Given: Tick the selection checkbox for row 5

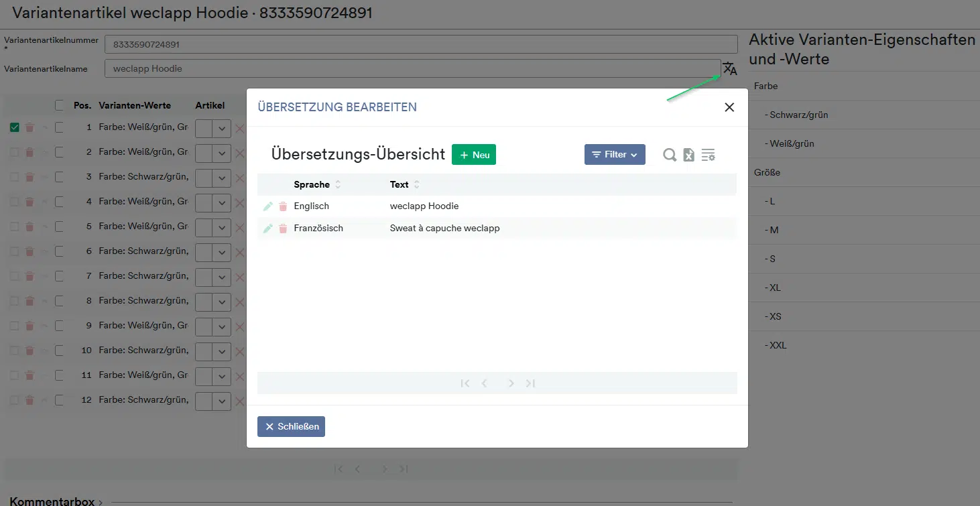Looking at the screenshot, I should point(60,227).
